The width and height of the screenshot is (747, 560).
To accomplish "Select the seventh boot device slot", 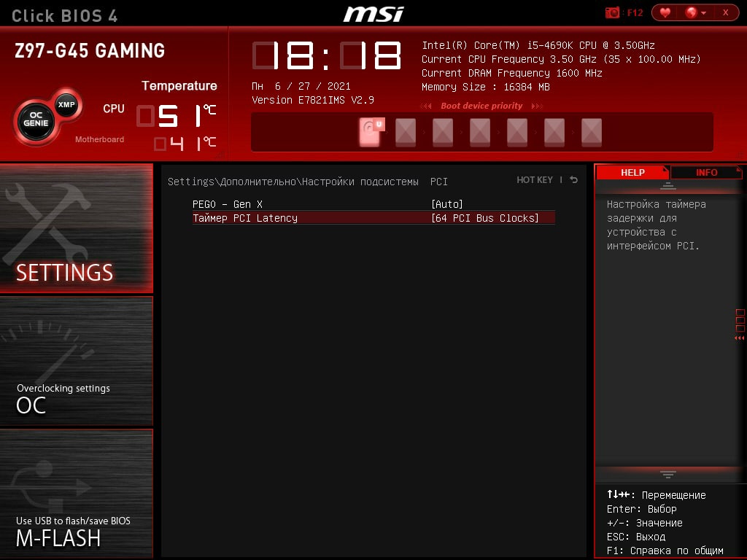I will (x=591, y=132).
